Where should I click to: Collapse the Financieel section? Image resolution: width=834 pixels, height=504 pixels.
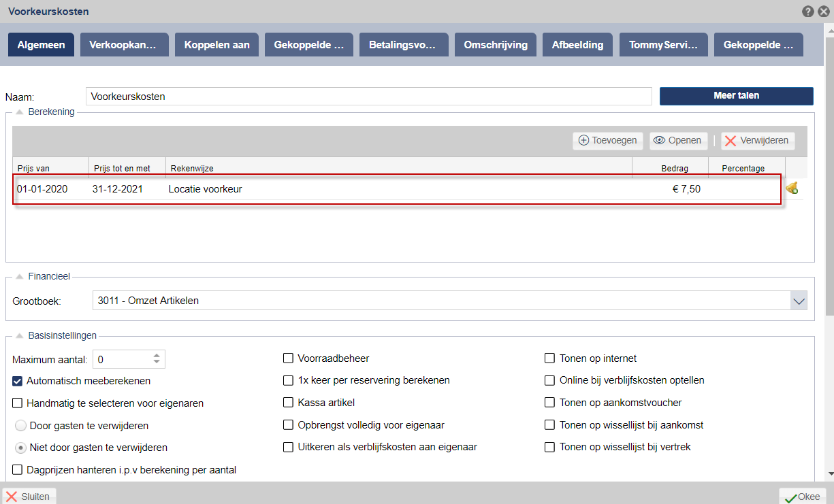coord(19,276)
